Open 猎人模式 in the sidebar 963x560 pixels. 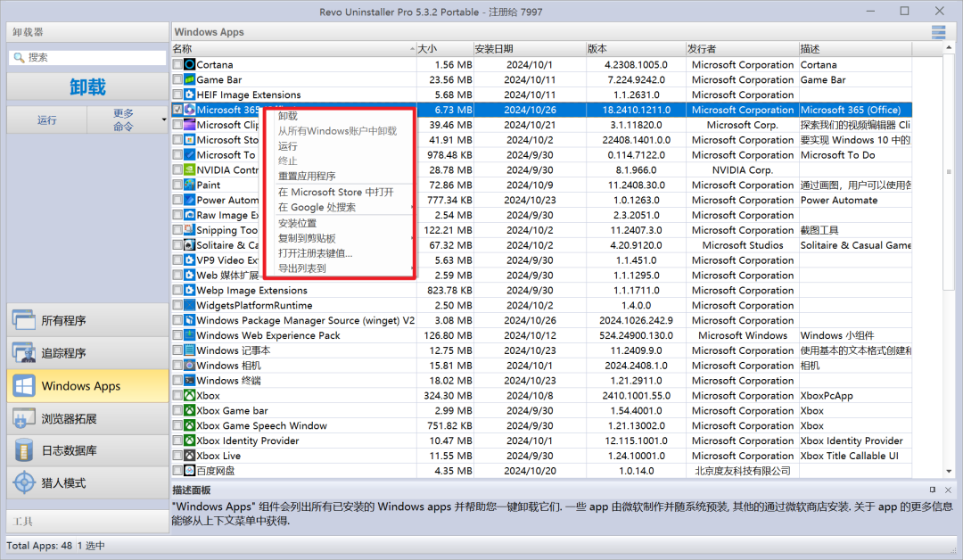pos(87,483)
